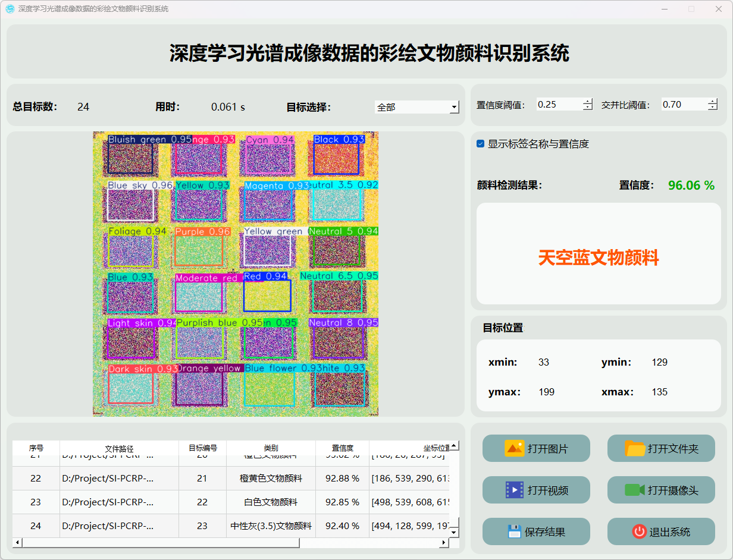This screenshot has width=733, height=560.
Task: Click the folder icon on 打开文件夹 button
Action: pos(635,448)
